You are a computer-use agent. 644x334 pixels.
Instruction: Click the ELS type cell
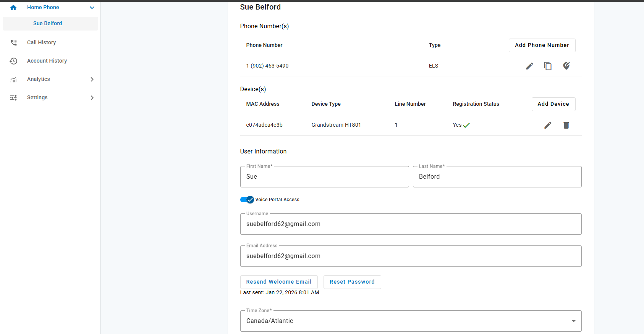click(x=434, y=66)
